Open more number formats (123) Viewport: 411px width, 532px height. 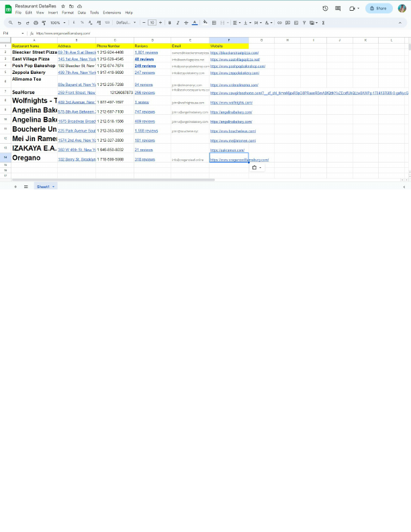107,23
